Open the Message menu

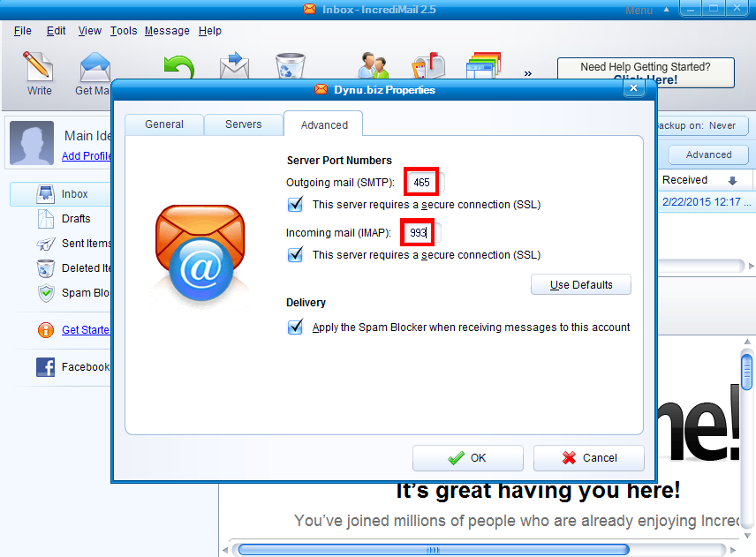point(167,31)
